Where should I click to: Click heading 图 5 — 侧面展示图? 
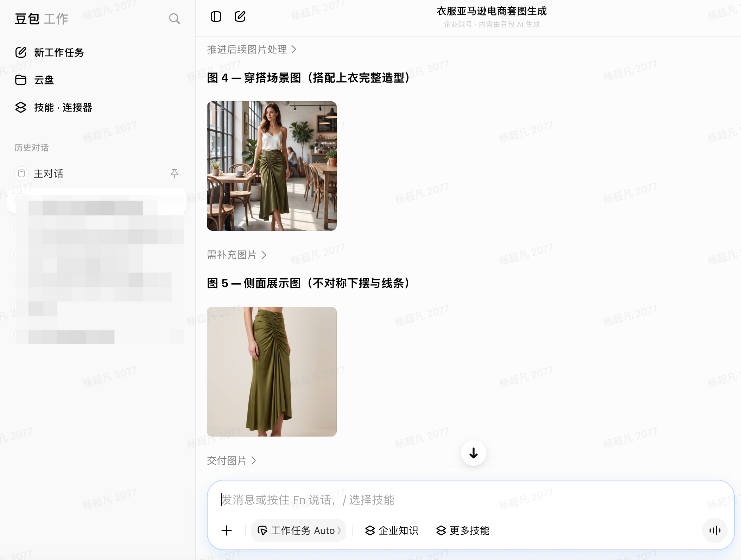pos(309,283)
